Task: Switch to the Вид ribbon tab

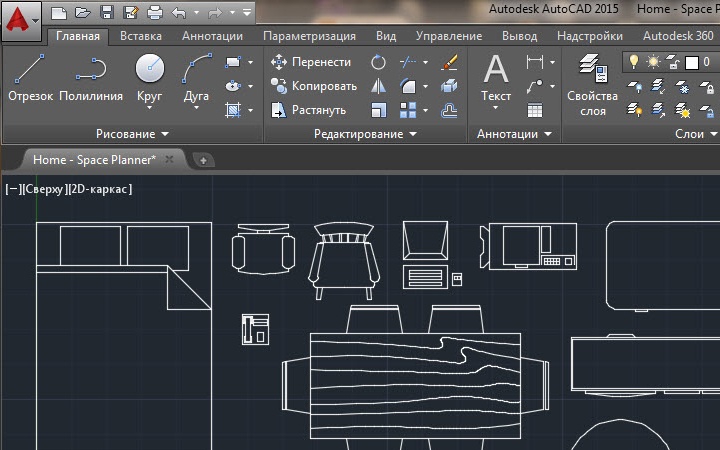Action: [x=386, y=36]
